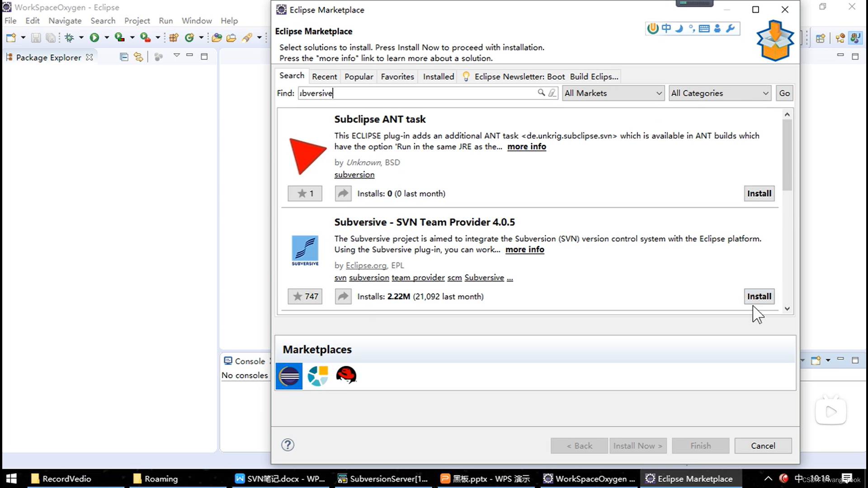The height and width of the screenshot is (488, 868).
Task: Share the Subclipse ANT task entry
Action: pos(343,193)
